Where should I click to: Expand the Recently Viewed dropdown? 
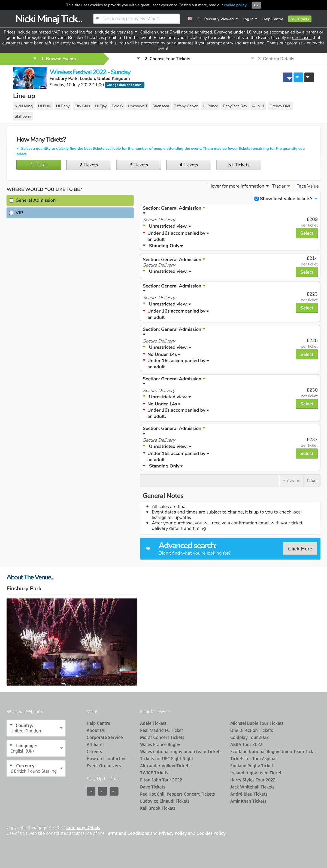point(221,19)
